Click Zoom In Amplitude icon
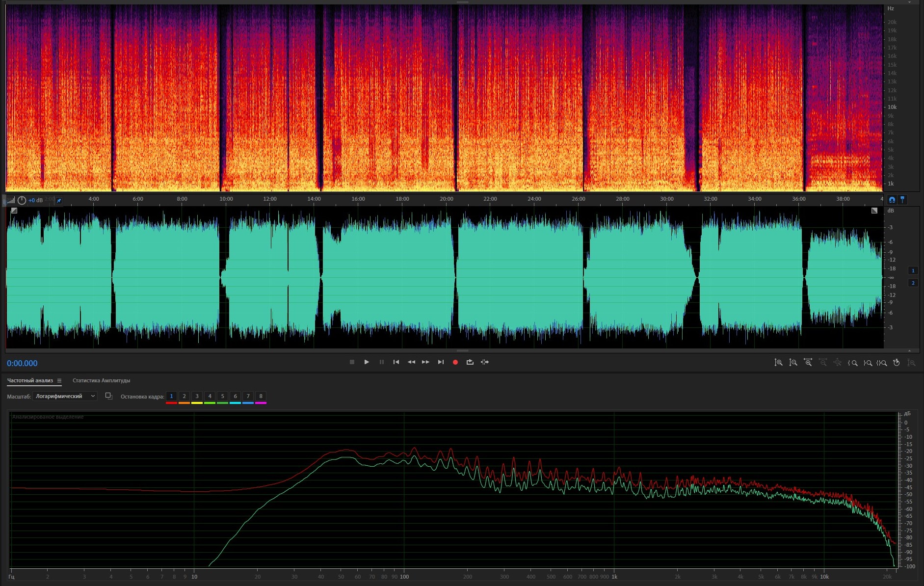The image size is (924, 586). (778, 363)
